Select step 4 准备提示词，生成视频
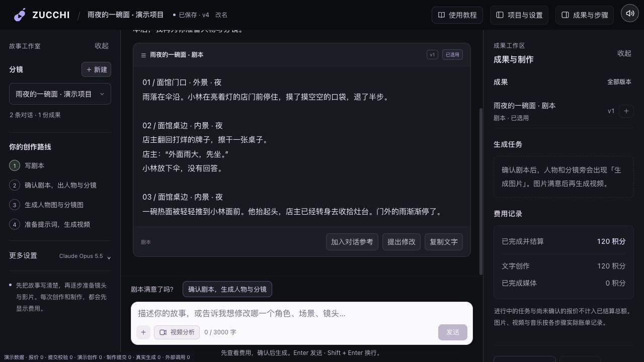644x362 pixels. pyautogui.click(x=60, y=224)
